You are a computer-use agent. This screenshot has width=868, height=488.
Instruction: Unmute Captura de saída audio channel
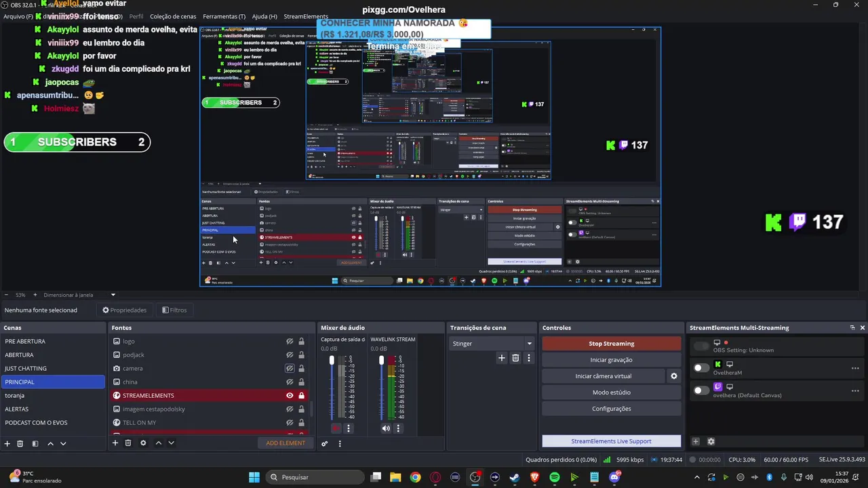pyautogui.click(x=336, y=428)
